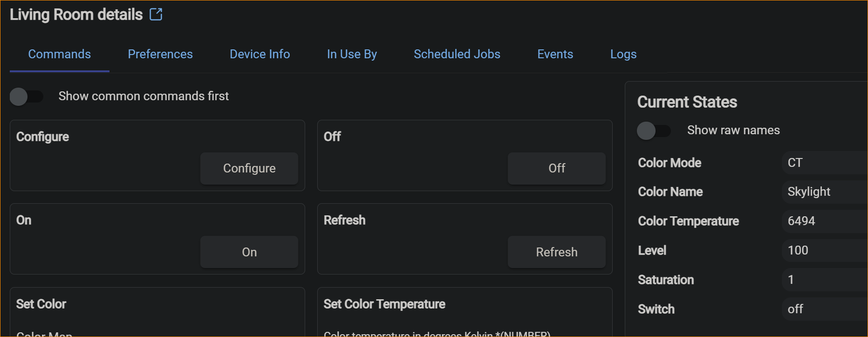The image size is (868, 337).
Task: Click the Off command button
Action: [x=556, y=168]
